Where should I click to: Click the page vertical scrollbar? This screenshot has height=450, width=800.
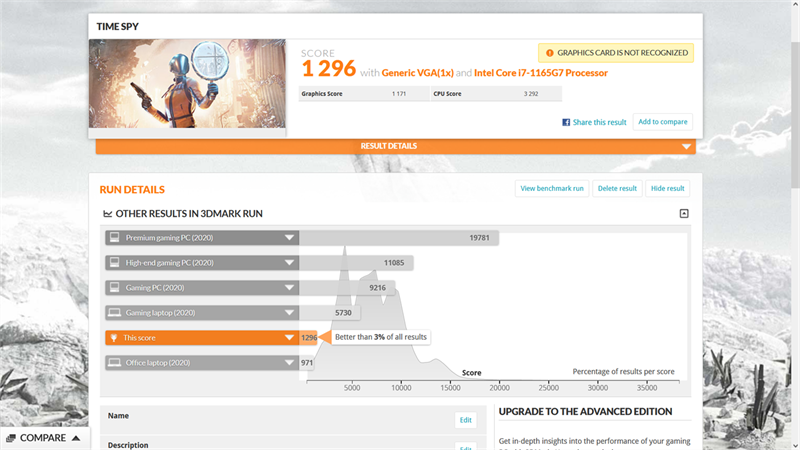(x=795, y=115)
